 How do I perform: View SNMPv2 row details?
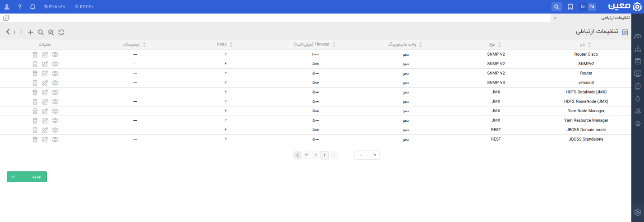(55, 64)
